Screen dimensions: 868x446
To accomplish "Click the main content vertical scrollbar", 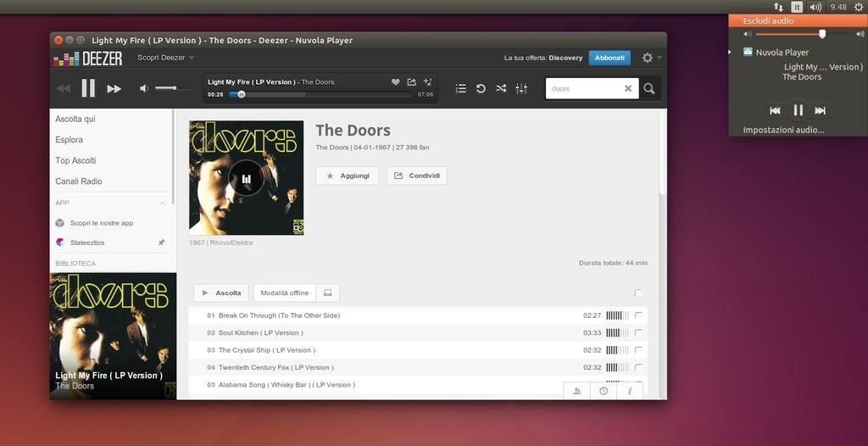I will [x=663, y=152].
